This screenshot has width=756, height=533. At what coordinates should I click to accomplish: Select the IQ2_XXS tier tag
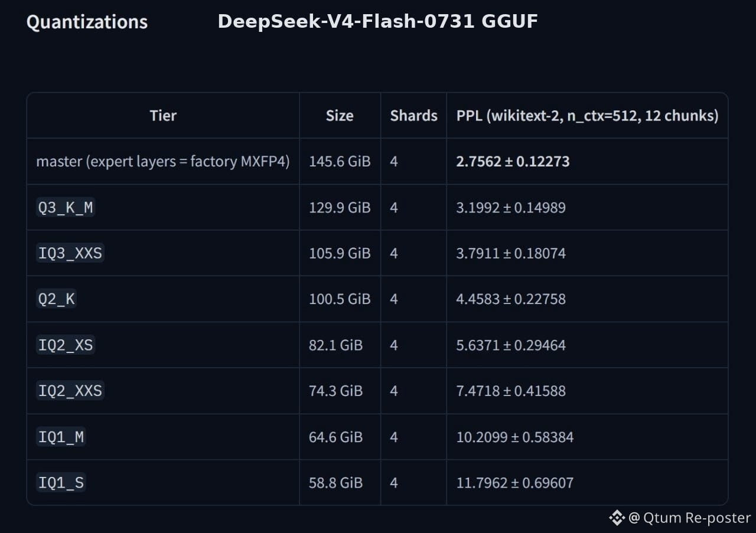pos(70,391)
